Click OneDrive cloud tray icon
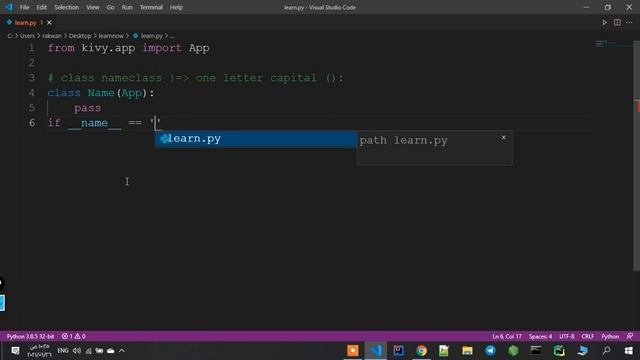 coord(111,351)
